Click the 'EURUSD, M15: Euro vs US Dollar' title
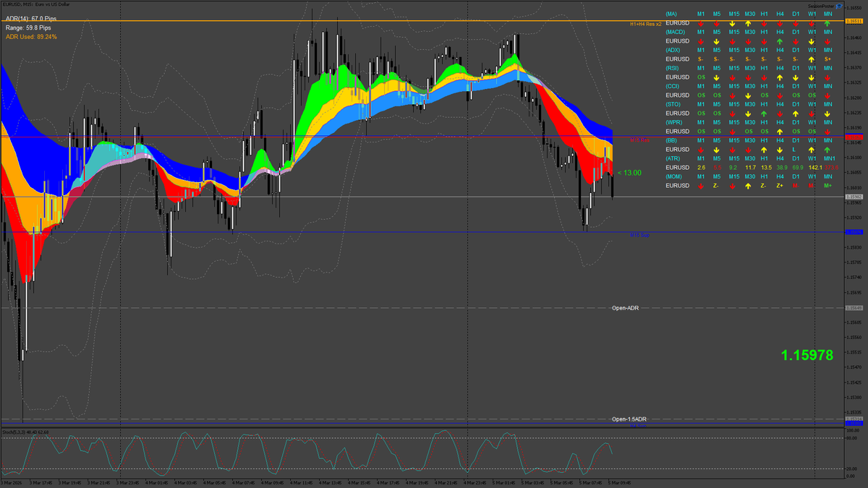 tap(35, 4)
